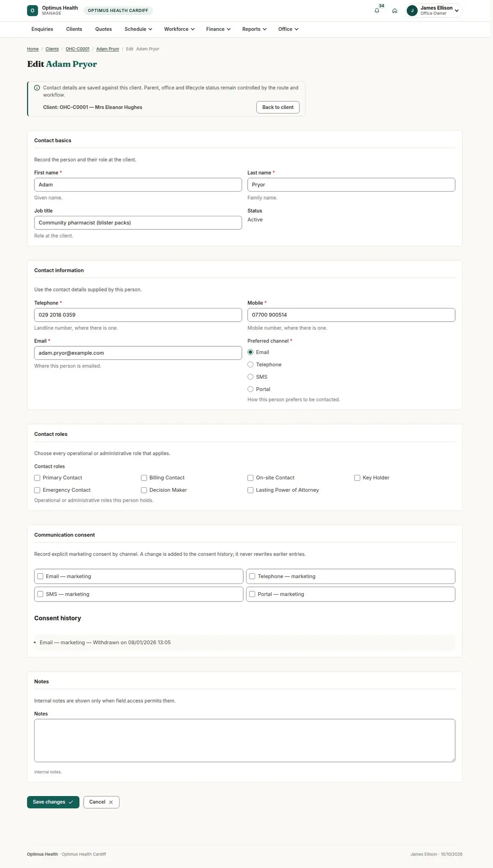
Task: Open the Clients navigation item
Action: tap(74, 29)
